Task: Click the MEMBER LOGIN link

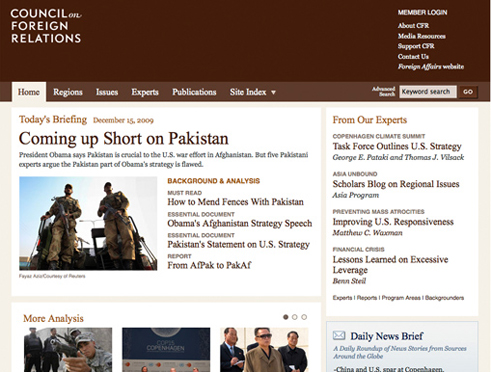Action: pos(422,13)
